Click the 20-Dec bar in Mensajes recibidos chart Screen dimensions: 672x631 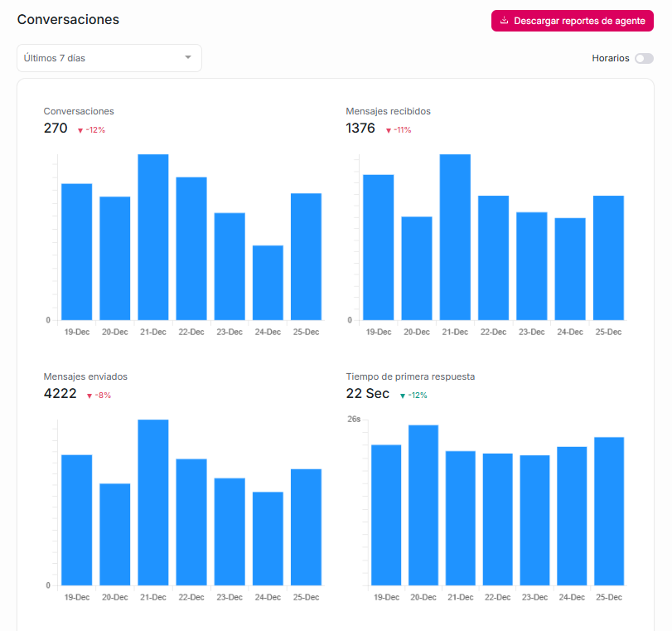pos(417,268)
